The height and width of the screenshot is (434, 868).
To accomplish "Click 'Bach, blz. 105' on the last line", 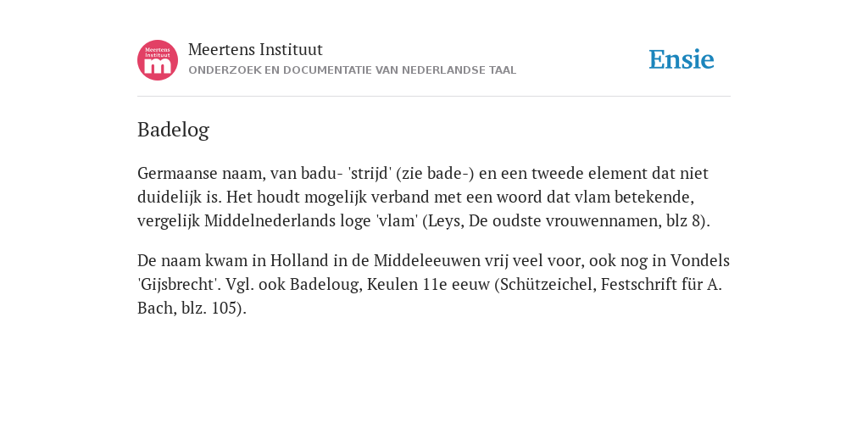I will [x=187, y=308].
